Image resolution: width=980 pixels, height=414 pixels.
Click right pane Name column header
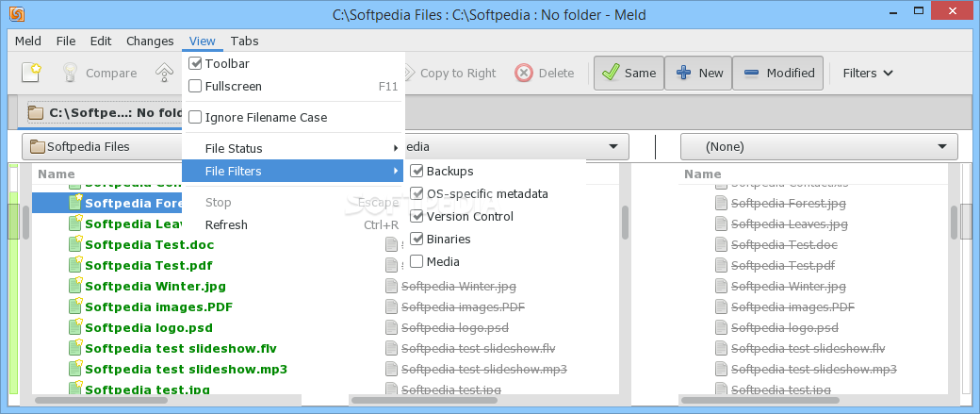703,174
